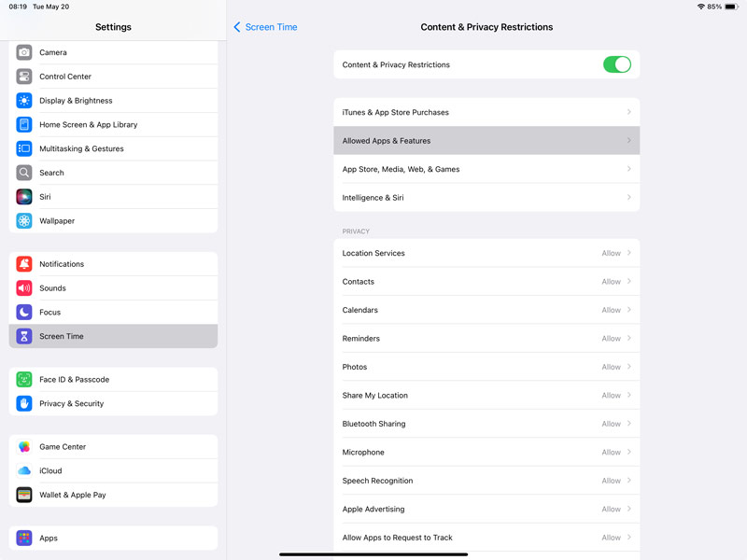747x560 pixels.
Task: Open Location Services Allow chevron
Action: pyautogui.click(x=628, y=253)
